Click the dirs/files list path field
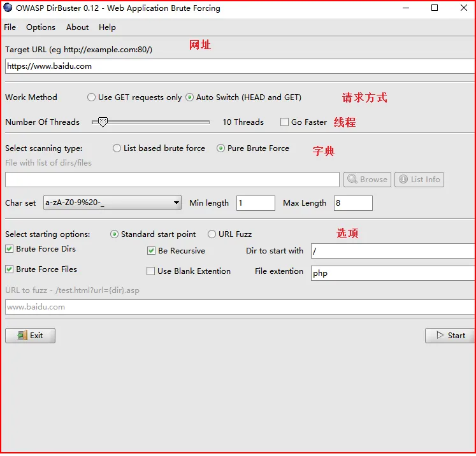This screenshot has height=456, width=476. (x=172, y=180)
